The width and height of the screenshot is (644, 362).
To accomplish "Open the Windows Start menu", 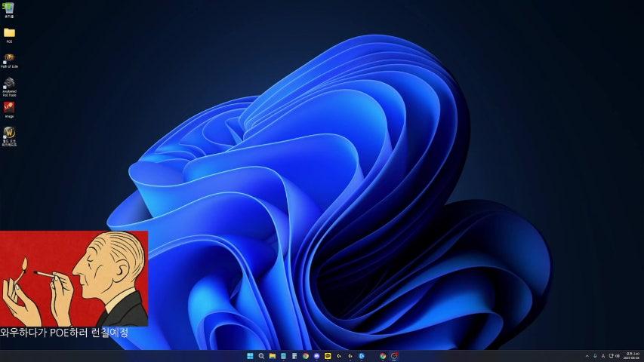I will pyautogui.click(x=250, y=356).
